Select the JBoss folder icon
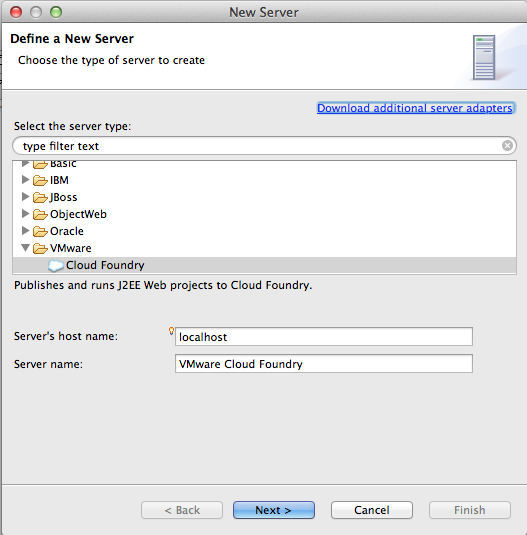The height and width of the screenshot is (535, 527). click(x=40, y=197)
